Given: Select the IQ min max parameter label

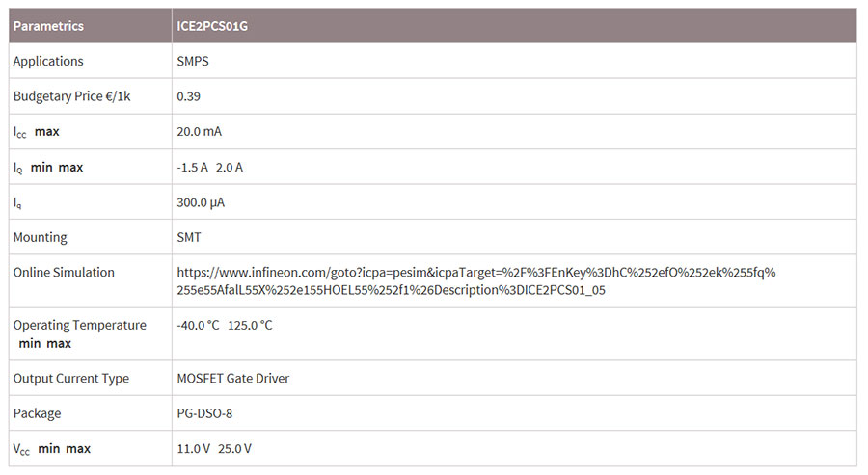Looking at the screenshot, I should pyautogui.click(x=48, y=167).
